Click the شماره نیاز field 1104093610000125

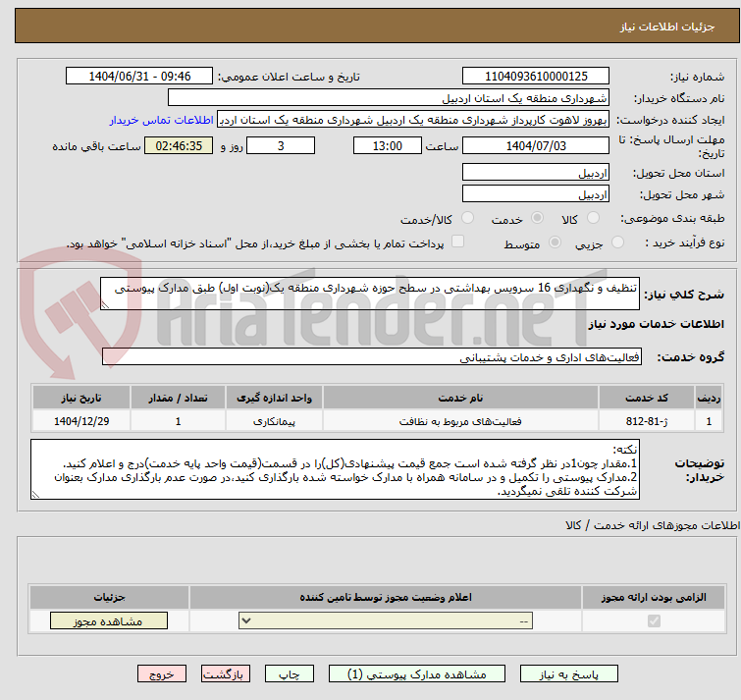536,77
